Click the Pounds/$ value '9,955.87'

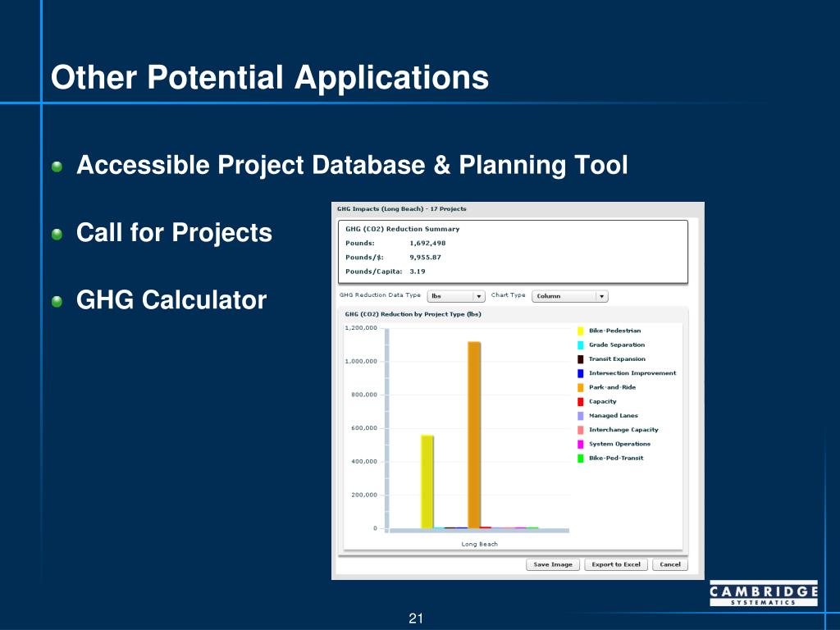(426, 257)
